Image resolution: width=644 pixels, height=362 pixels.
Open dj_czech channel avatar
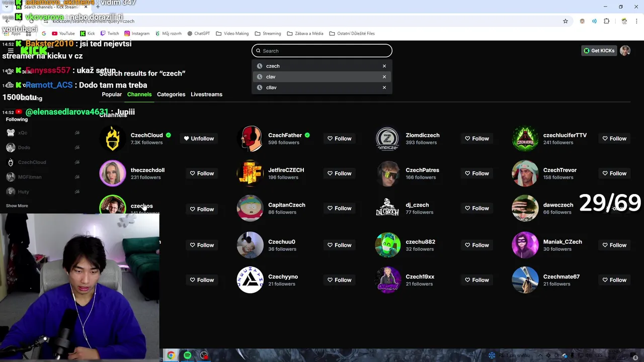[x=387, y=208]
